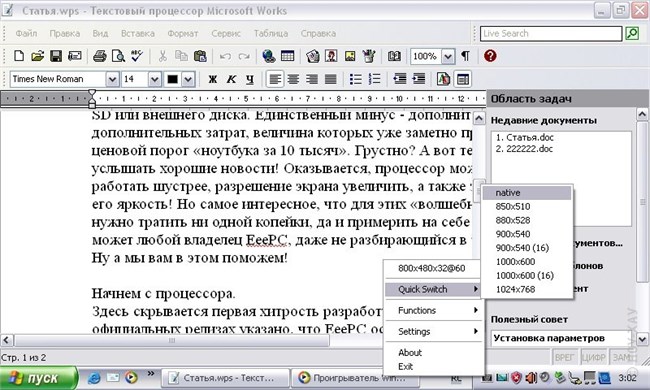This screenshot has height=390, width=650.
Task: Align the paragraph to the left
Action: tap(275, 79)
